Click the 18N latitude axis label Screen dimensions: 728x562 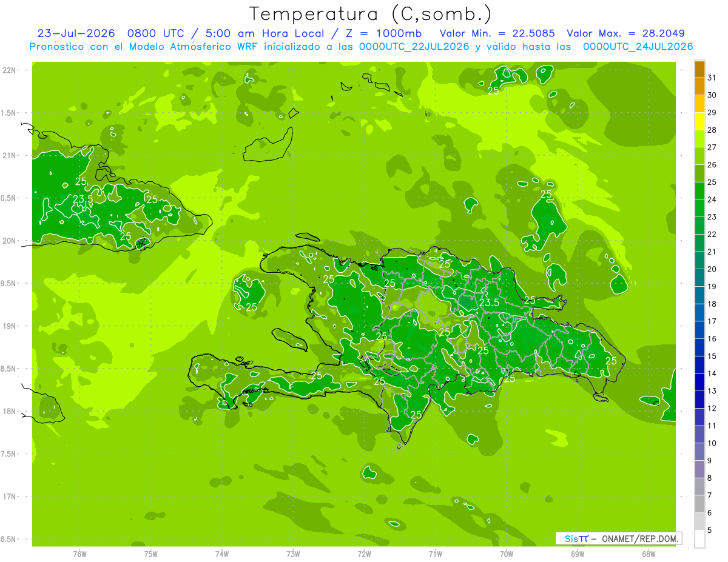(9, 411)
